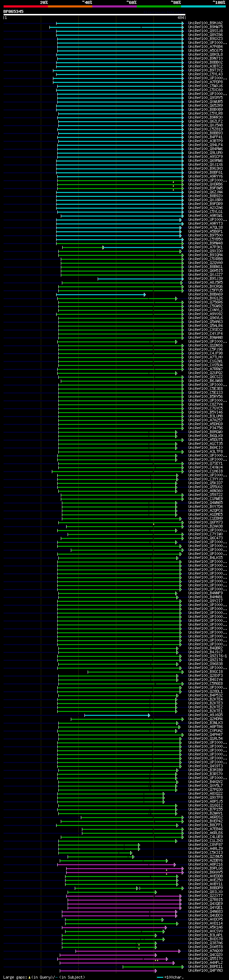Select label UniRef100_B9PLG6
The height and width of the screenshot is (980, 229).
205,868
